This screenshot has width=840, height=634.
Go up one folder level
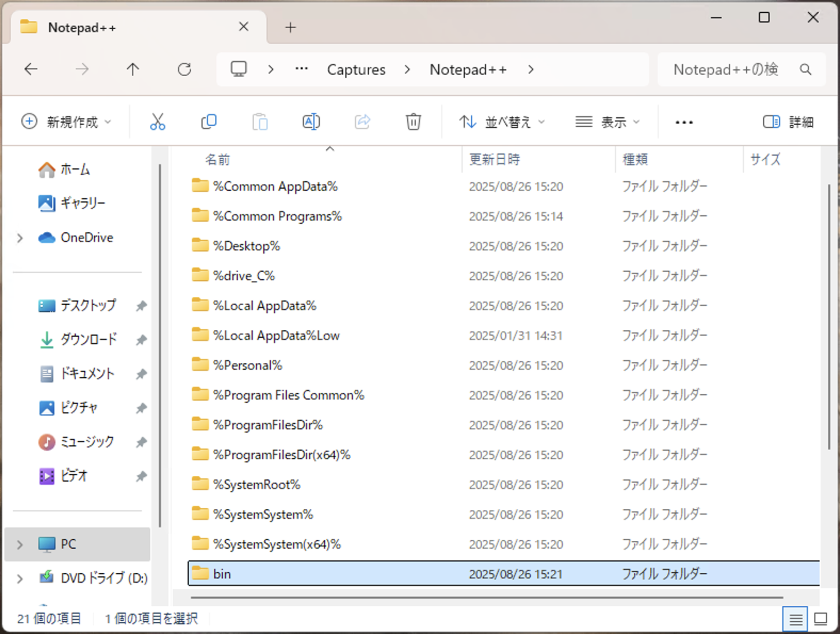133,69
